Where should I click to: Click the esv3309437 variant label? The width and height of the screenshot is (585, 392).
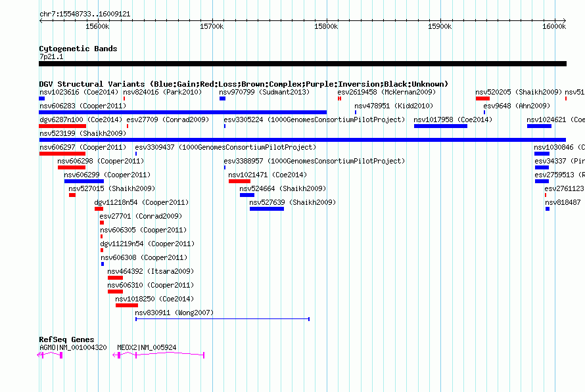coord(225,147)
